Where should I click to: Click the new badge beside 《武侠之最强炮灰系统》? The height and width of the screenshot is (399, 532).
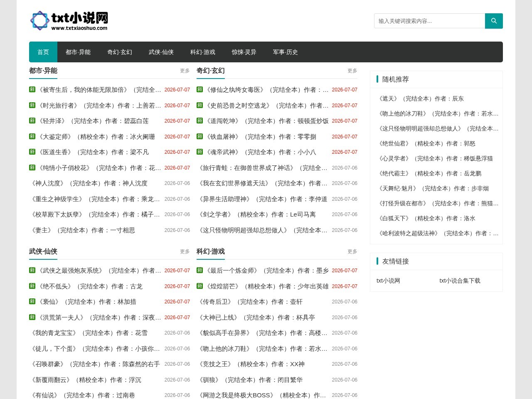(32, 270)
